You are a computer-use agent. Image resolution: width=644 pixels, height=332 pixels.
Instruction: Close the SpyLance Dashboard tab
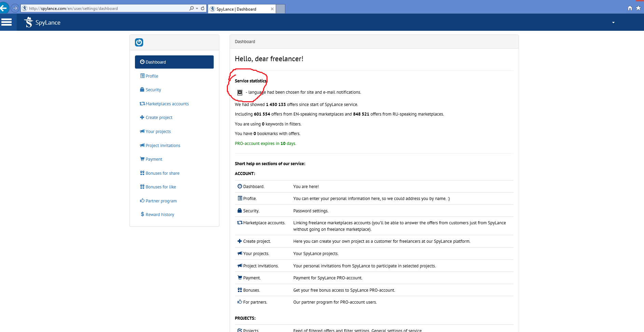point(272,9)
